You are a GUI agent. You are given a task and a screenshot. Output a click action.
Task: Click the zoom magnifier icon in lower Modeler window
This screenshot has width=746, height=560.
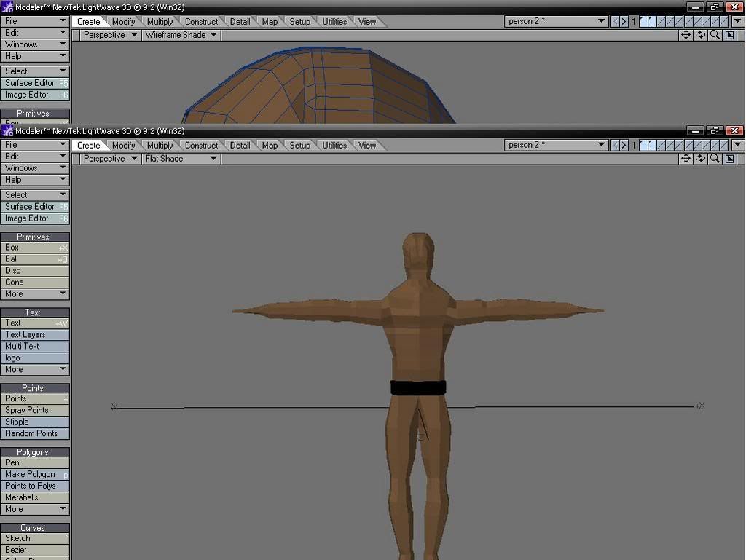click(x=715, y=158)
